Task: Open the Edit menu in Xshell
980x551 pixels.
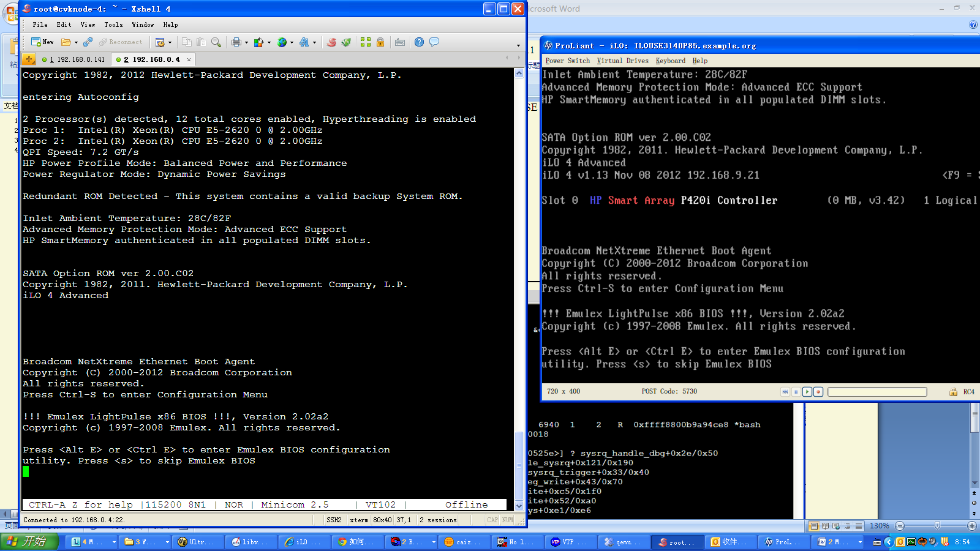Action: pos(64,25)
